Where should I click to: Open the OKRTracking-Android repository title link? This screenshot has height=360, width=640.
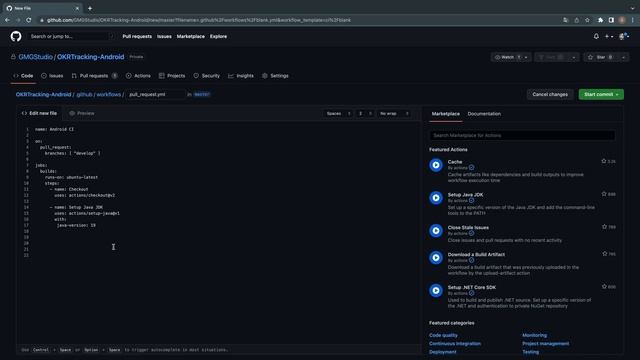coord(91,57)
